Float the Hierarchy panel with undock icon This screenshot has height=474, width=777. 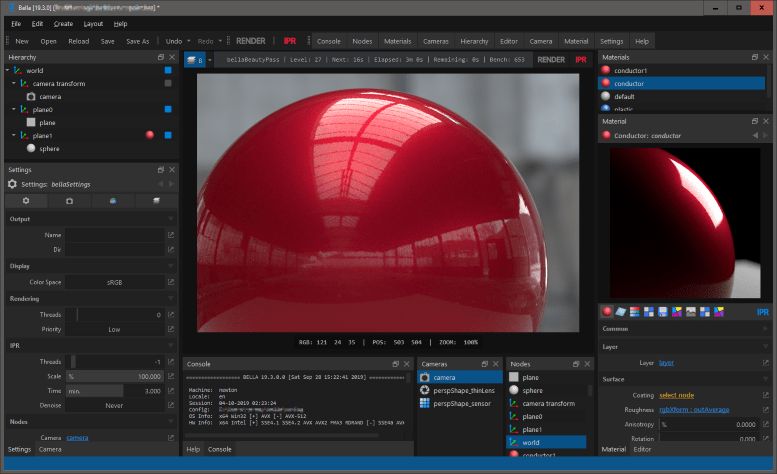pos(161,57)
